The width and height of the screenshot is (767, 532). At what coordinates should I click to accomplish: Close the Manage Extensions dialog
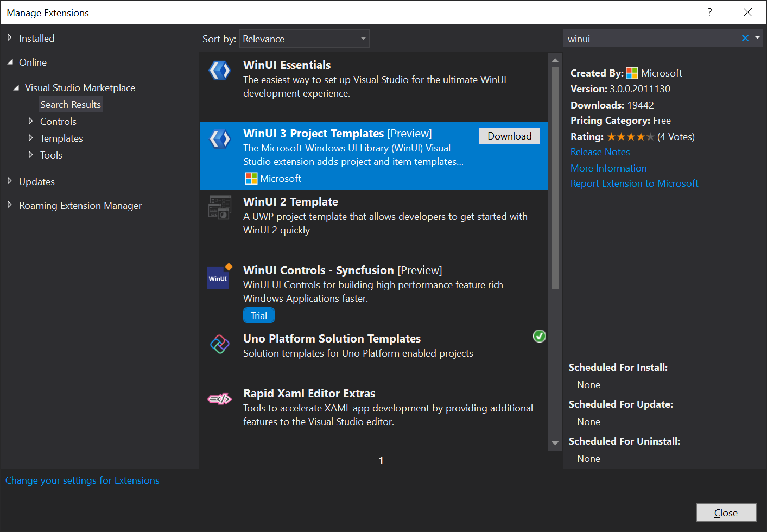tap(726, 512)
